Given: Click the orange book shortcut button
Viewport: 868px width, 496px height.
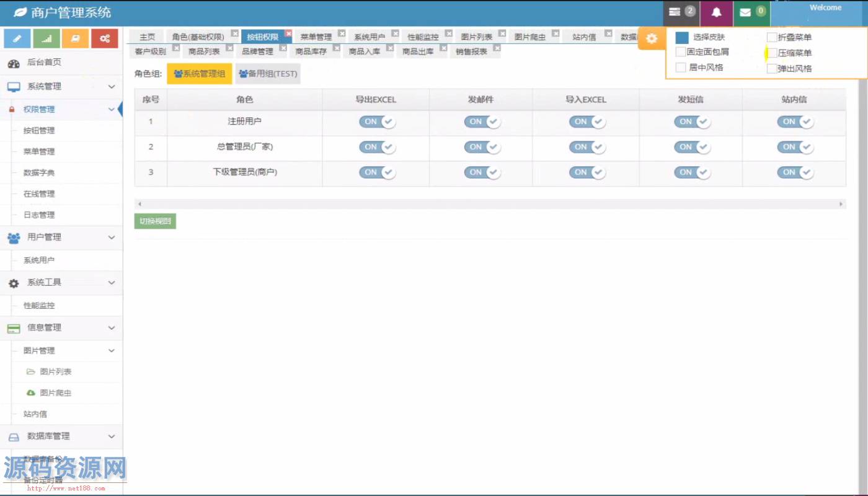Looking at the screenshot, I should coord(76,38).
